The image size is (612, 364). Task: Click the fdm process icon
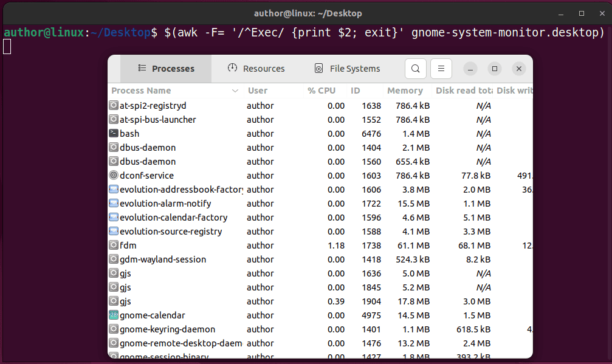click(x=113, y=245)
